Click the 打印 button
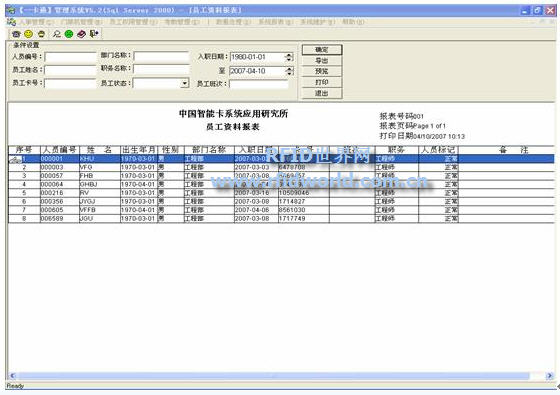 322,82
